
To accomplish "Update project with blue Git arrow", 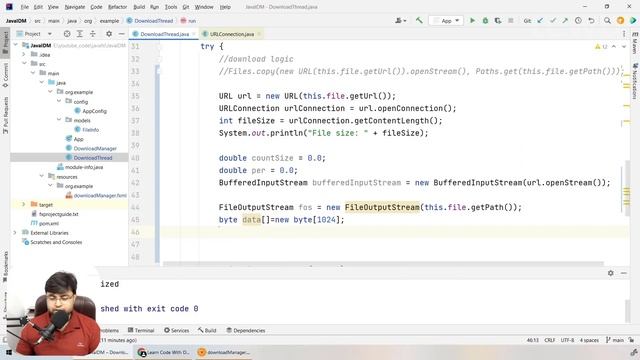I will (540, 20).
